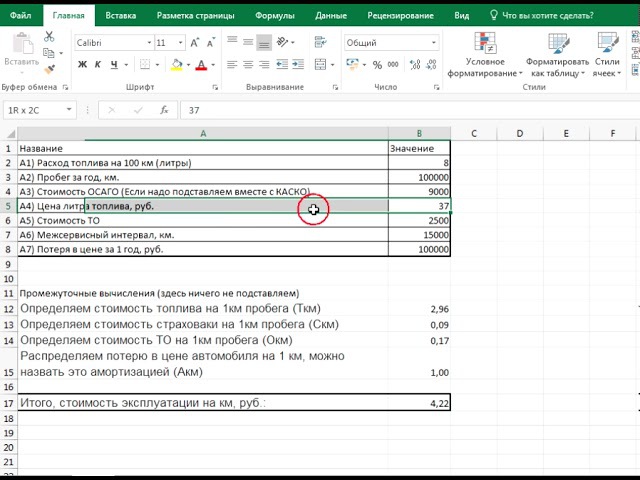The width and height of the screenshot is (640, 480).
Task: Click the fill color bucket icon
Action: (x=177, y=65)
